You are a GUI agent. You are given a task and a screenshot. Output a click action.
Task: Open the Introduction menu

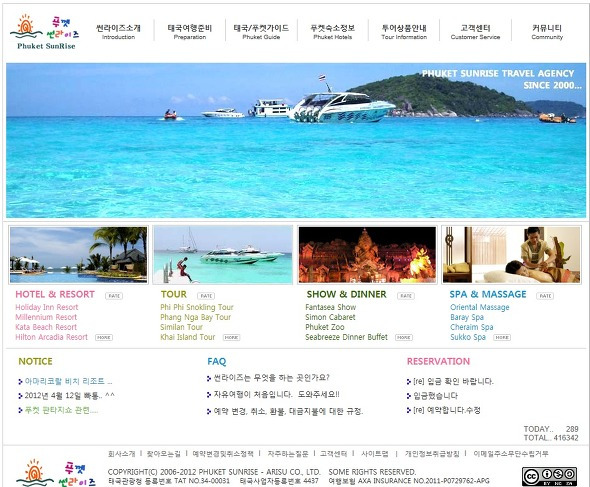point(118,32)
